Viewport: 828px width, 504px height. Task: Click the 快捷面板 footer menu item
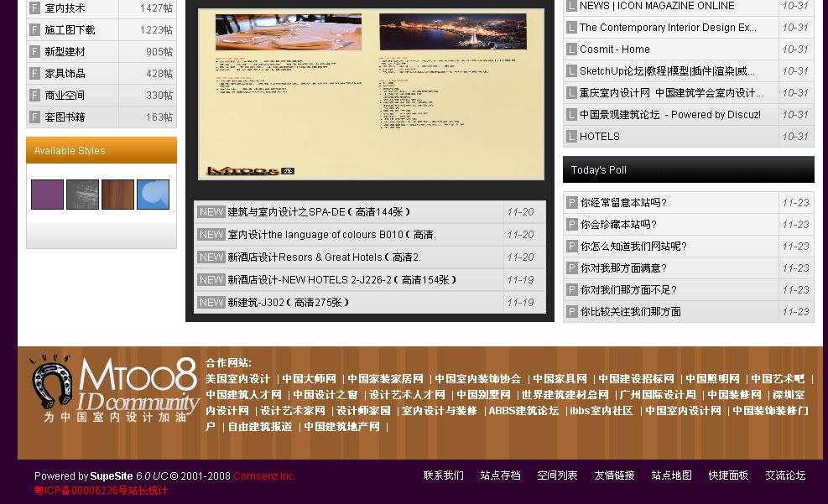728,475
